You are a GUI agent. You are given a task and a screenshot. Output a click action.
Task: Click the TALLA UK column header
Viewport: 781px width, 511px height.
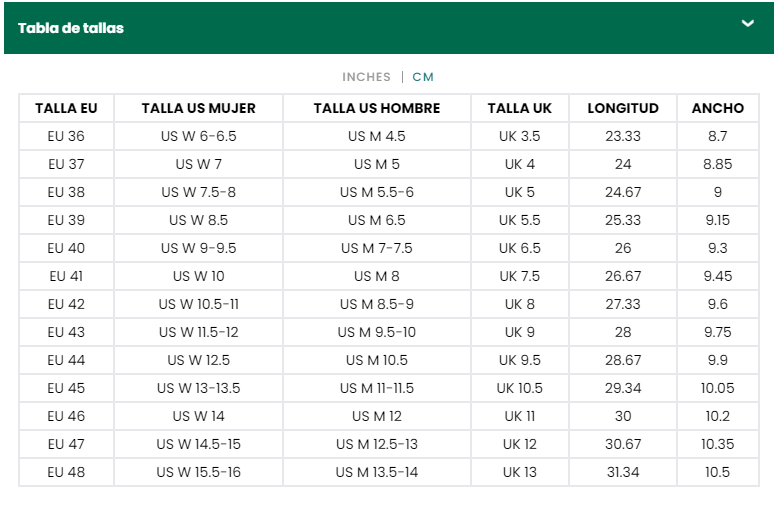tap(520, 108)
